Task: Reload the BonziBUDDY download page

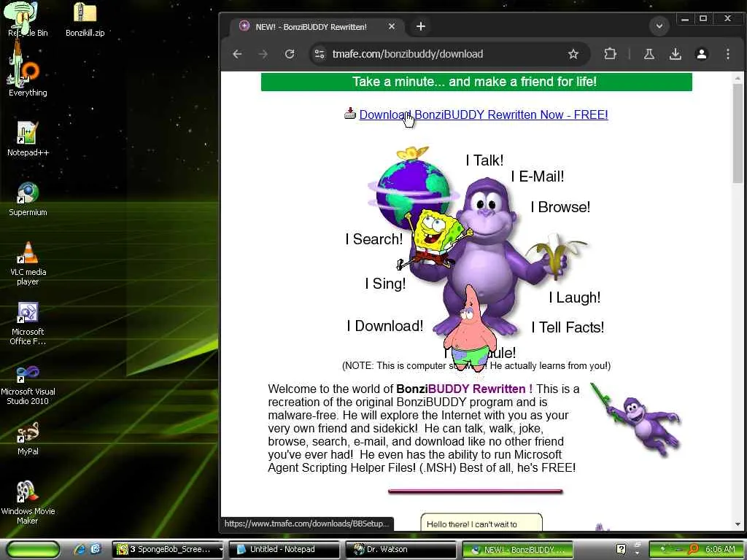Action: tap(289, 54)
